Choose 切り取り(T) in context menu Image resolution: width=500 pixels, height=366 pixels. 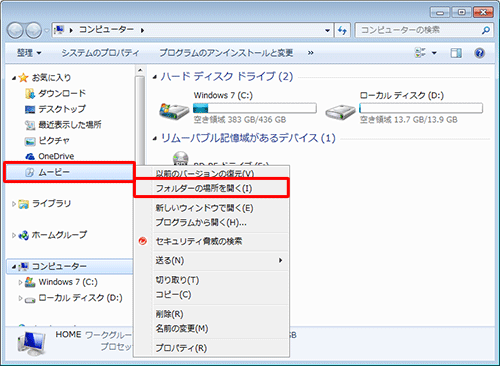211,280
